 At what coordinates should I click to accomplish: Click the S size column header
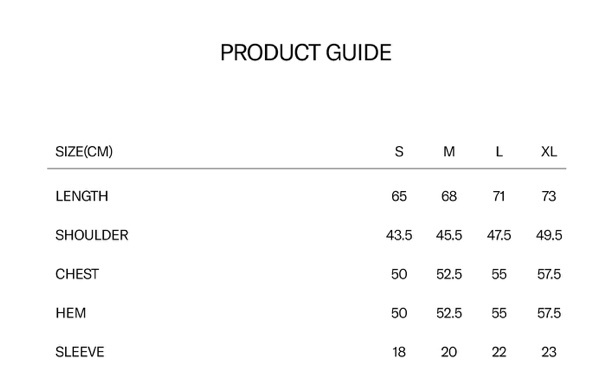click(x=399, y=151)
